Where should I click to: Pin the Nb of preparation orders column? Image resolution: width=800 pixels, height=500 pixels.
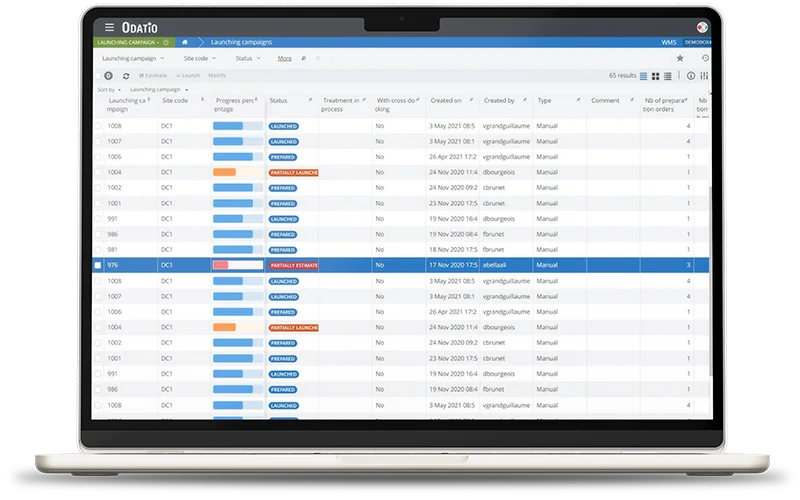(x=686, y=100)
